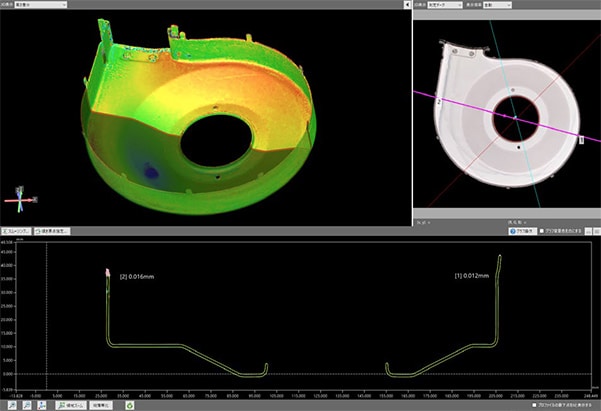
Task: Click the second icon in the bottom-left toolbar
Action: coord(27,406)
